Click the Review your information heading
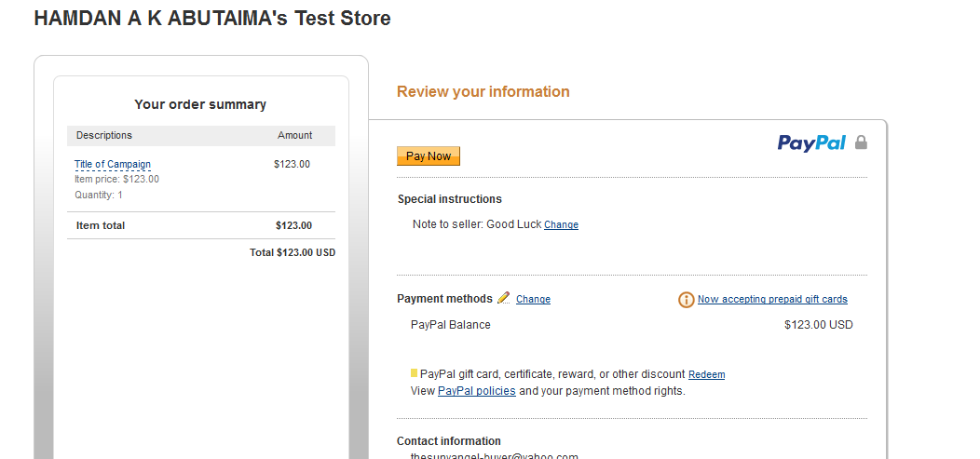The width and height of the screenshot is (980, 459). [483, 92]
